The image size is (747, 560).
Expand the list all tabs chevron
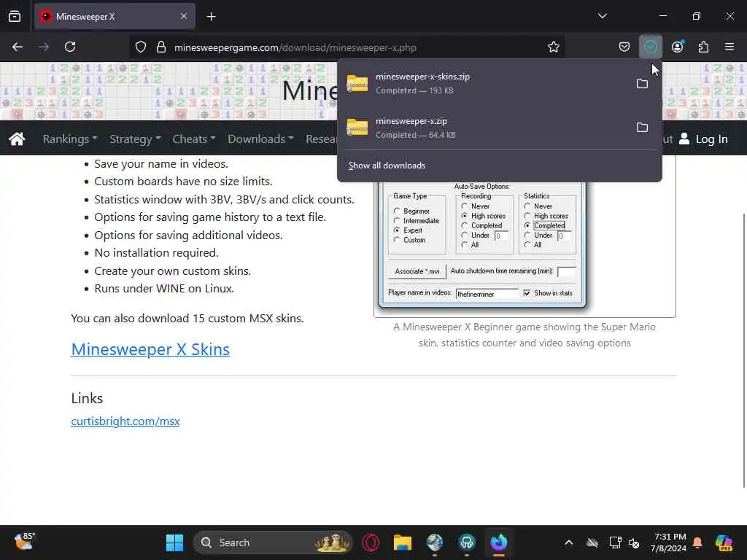602,16
